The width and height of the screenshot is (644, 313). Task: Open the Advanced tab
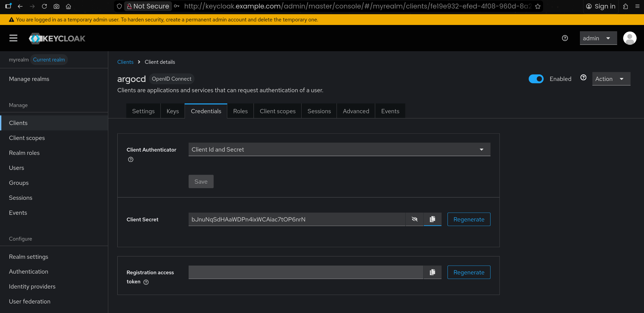(356, 111)
